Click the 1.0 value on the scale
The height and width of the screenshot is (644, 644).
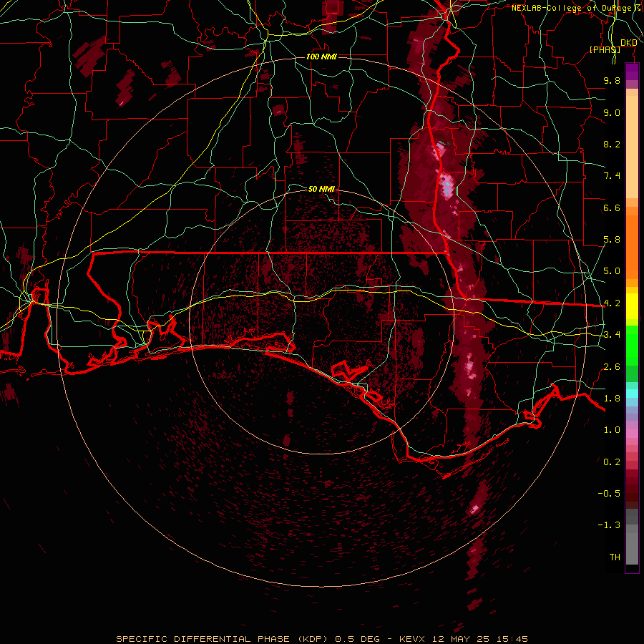612,430
